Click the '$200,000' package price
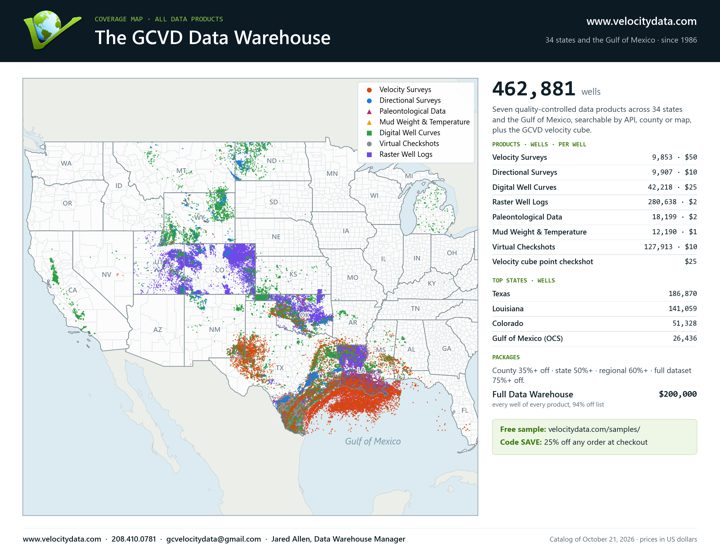The height and width of the screenshot is (556, 720). [678, 394]
